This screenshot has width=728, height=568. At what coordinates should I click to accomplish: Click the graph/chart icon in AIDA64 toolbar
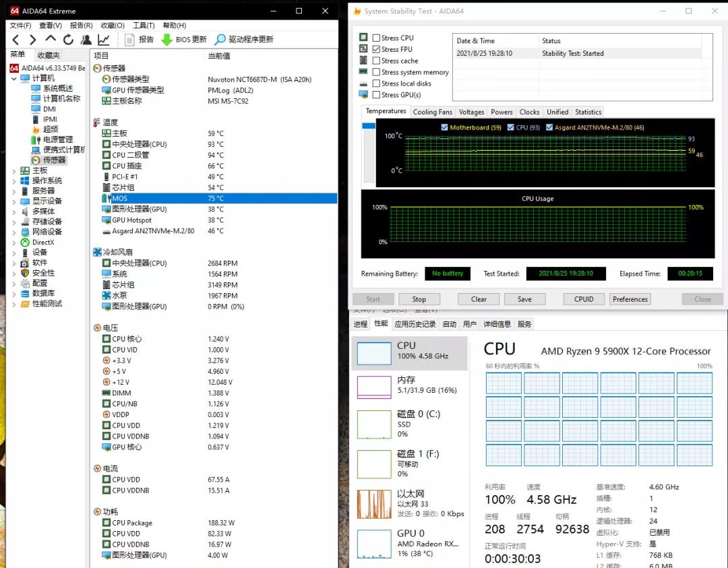tap(103, 39)
